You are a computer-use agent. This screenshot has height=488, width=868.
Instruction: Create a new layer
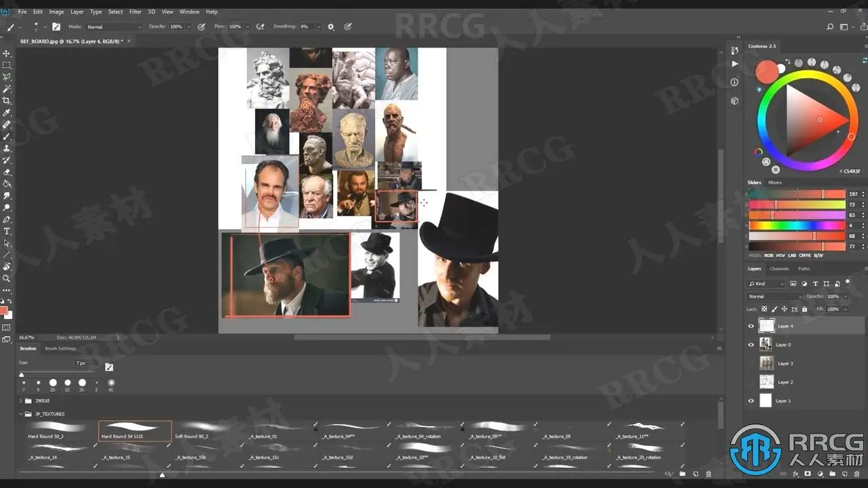pos(844,474)
